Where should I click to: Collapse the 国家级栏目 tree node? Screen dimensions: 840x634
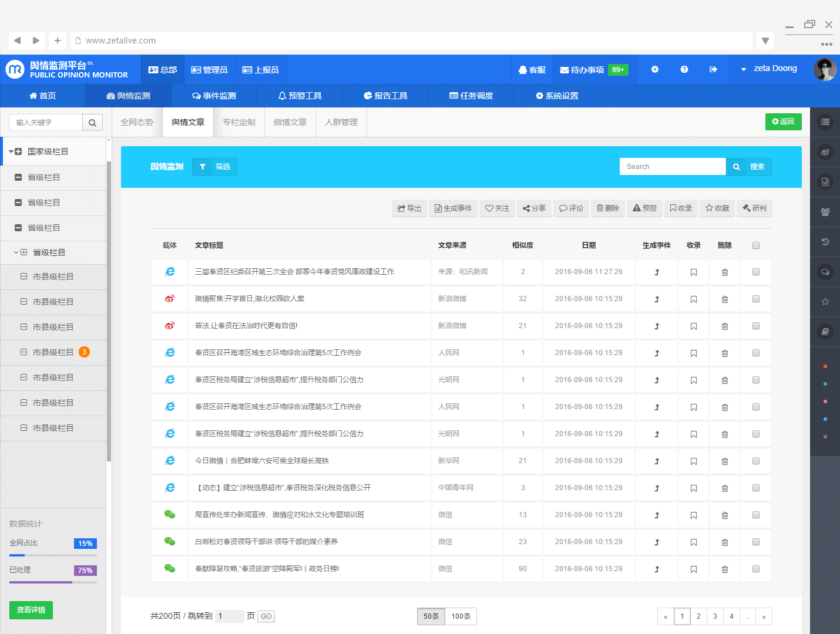12,151
